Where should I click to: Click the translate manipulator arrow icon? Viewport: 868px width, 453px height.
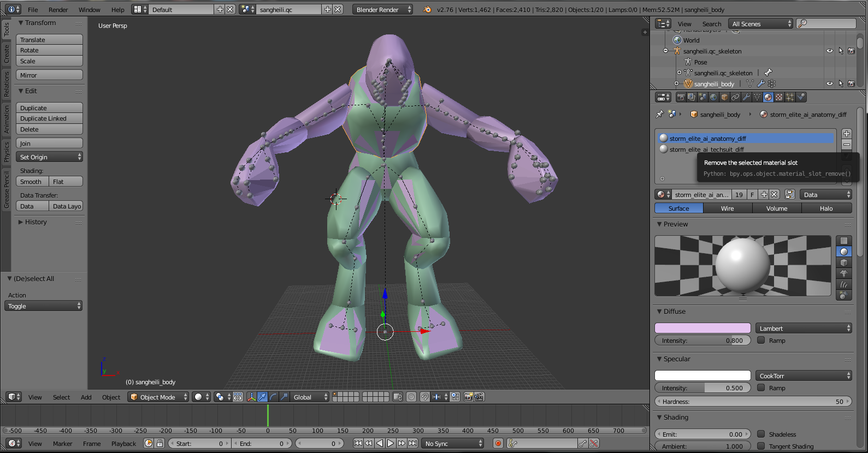(x=262, y=397)
